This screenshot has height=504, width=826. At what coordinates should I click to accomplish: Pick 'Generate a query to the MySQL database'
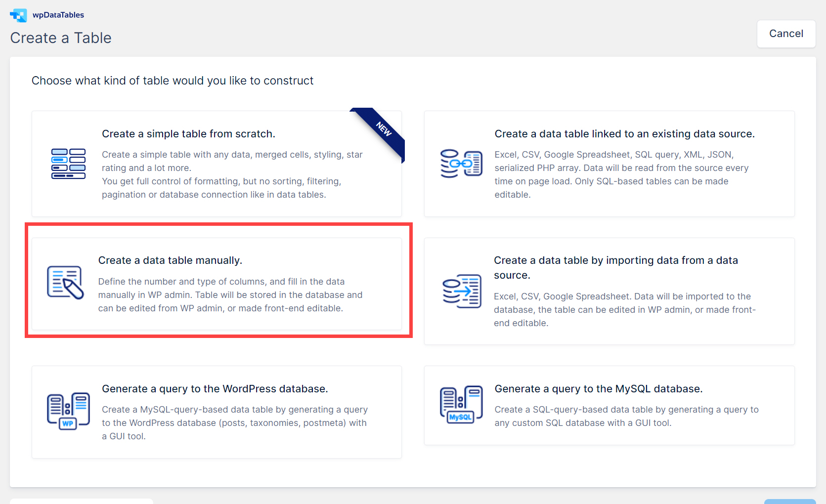(x=599, y=389)
